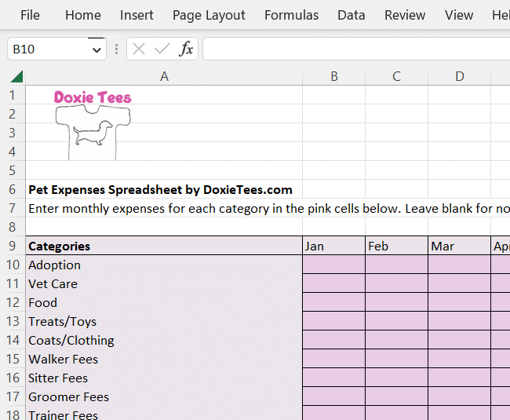Select the Groomer Fees category cell
Viewport: 510px width, 420px height.
(164, 396)
